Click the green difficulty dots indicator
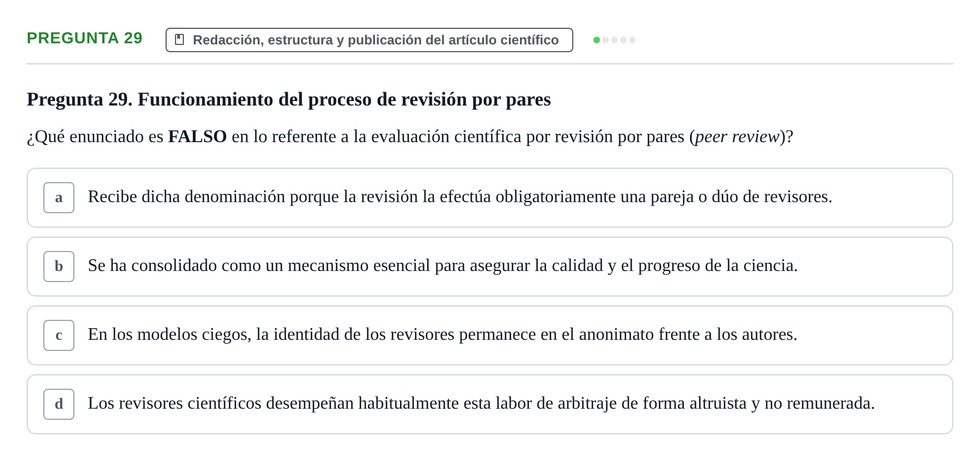 coord(614,40)
